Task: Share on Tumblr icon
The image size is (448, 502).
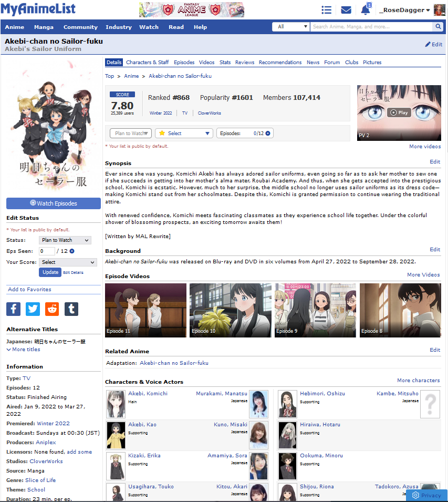Action: [x=71, y=309]
